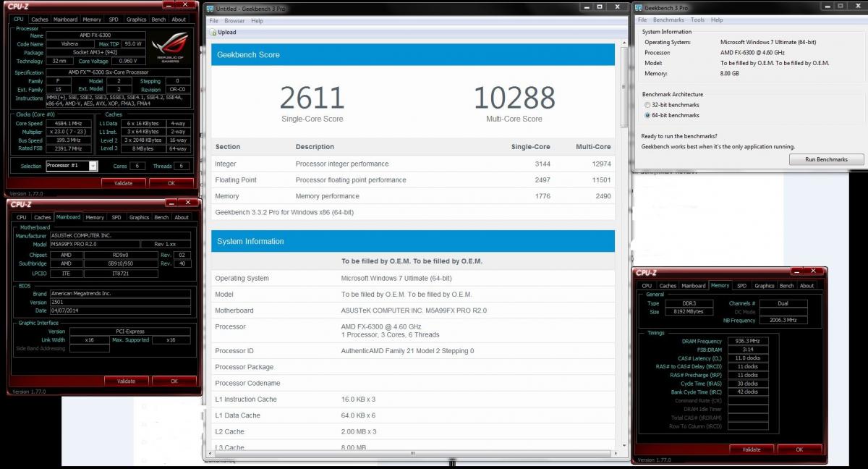Open the Browser menu in Geekbench results window
The height and width of the screenshot is (469, 868).
click(234, 21)
